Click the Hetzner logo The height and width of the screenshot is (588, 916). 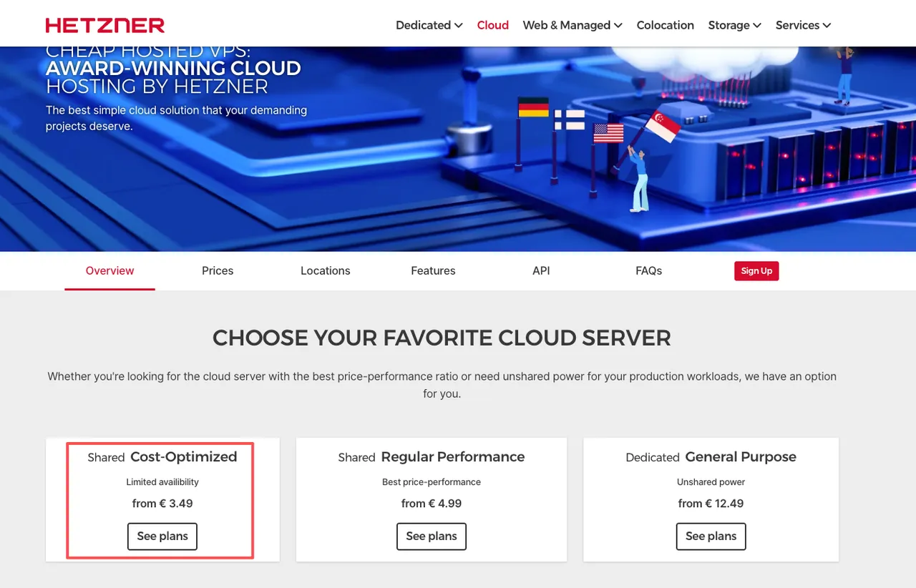[x=105, y=25]
